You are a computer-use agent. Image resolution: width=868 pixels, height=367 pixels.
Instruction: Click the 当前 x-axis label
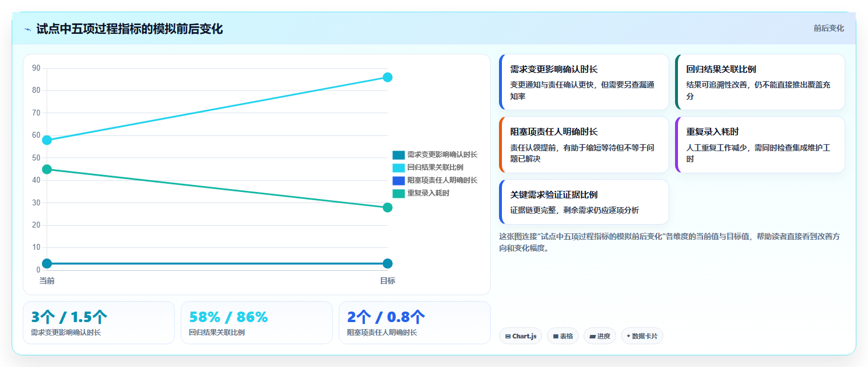point(47,281)
